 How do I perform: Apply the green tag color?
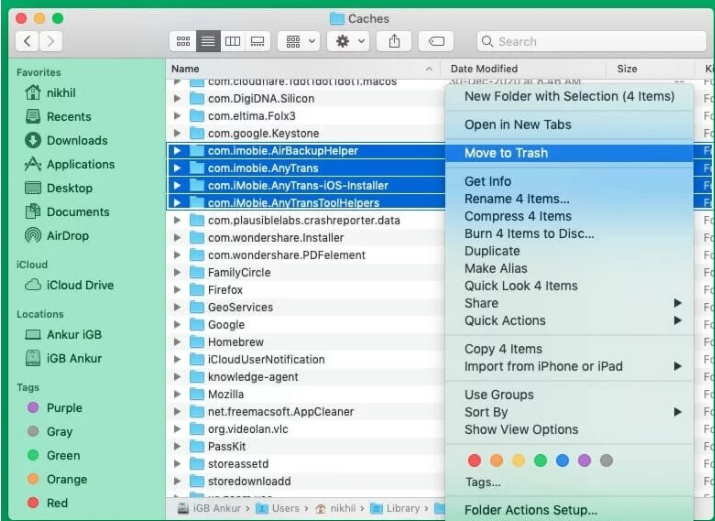coord(540,460)
